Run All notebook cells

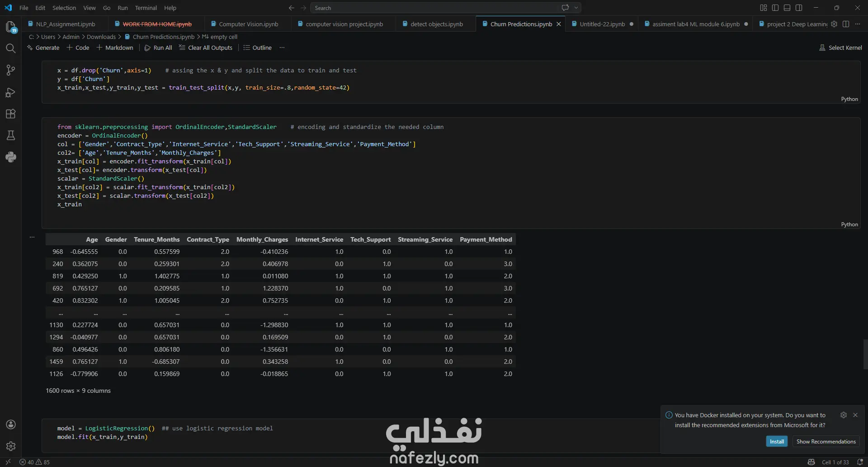coord(158,48)
